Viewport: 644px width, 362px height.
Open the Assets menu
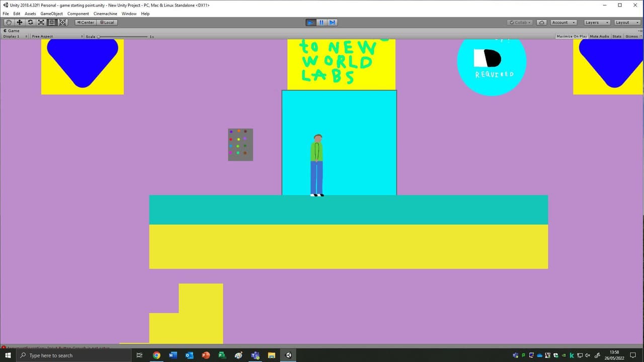click(30, 14)
